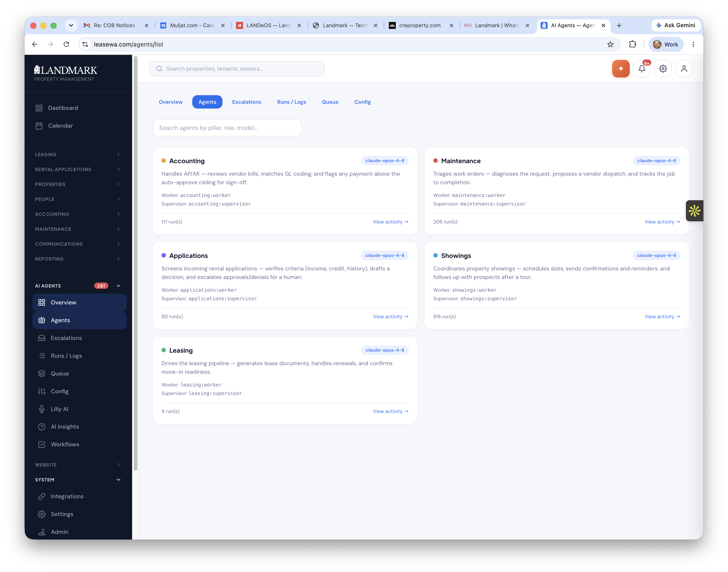View activity for Leasing agent

pyautogui.click(x=391, y=411)
